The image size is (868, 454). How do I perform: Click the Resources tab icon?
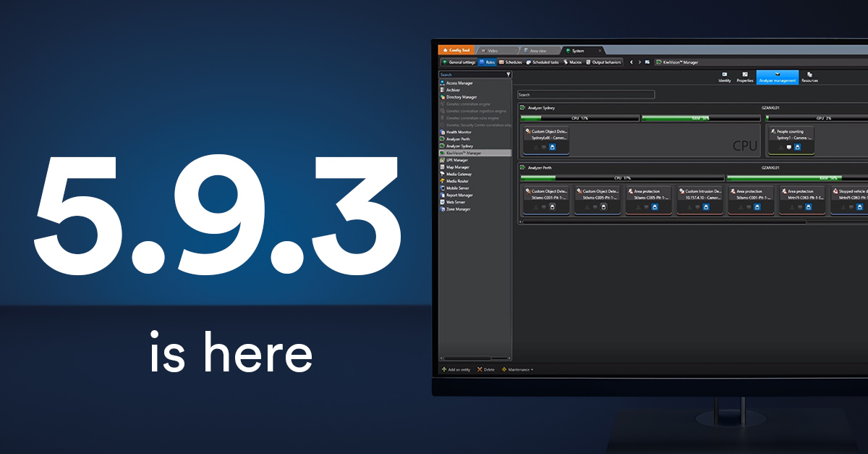pyautogui.click(x=809, y=74)
